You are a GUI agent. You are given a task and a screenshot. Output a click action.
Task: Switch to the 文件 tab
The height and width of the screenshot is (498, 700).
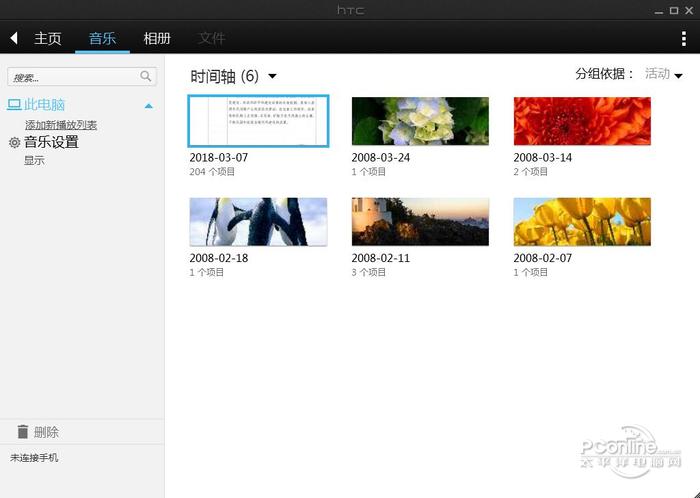[212, 38]
